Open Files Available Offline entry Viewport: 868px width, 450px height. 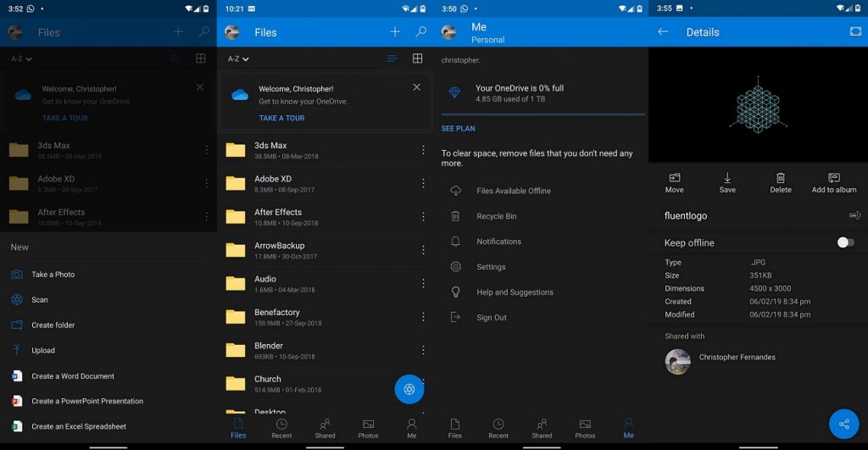pos(513,191)
